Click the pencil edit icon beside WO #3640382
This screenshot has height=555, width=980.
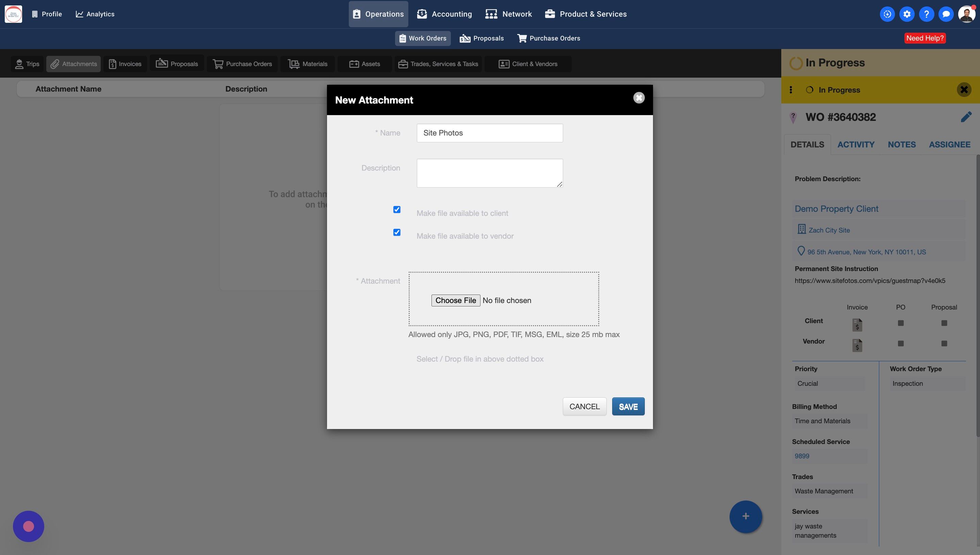click(x=966, y=117)
